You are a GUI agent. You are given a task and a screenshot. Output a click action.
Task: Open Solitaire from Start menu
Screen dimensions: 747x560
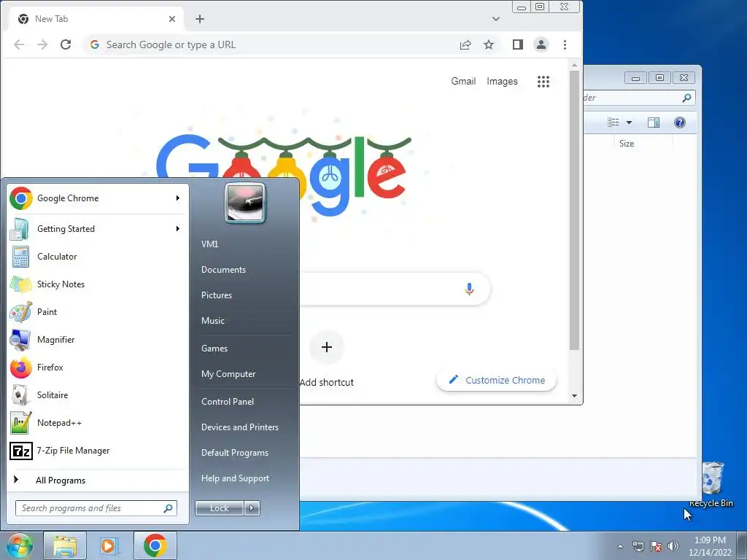click(x=97, y=394)
